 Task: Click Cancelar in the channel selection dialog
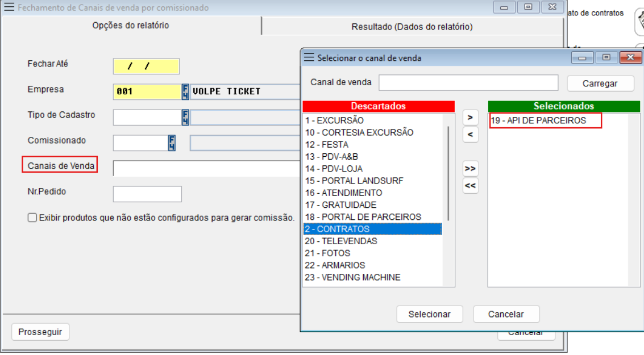pos(506,314)
